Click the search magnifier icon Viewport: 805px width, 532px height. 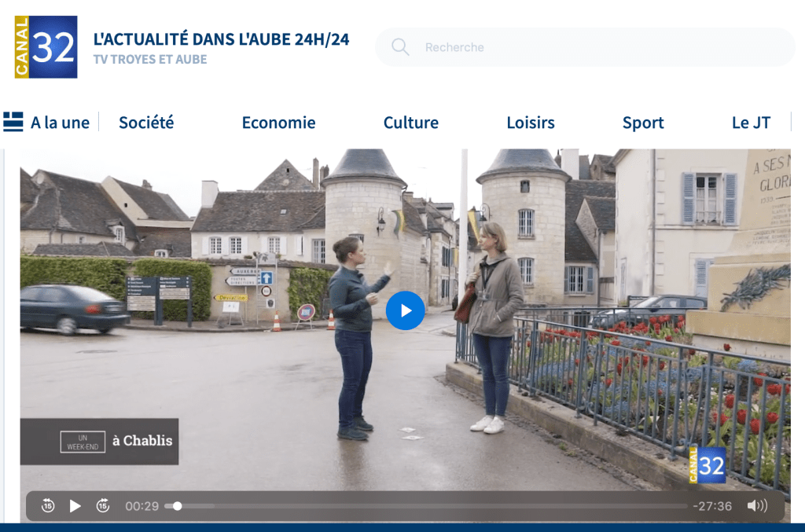pyautogui.click(x=400, y=47)
